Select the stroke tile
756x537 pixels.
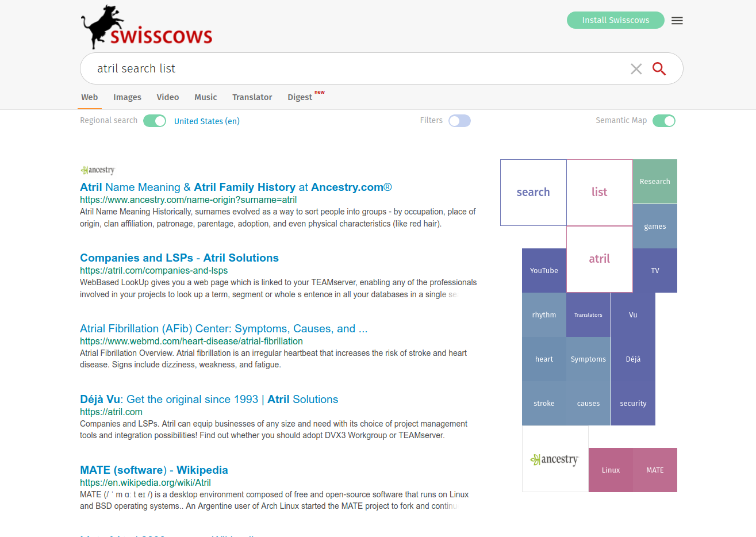pyautogui.click(x=544, y=404)
